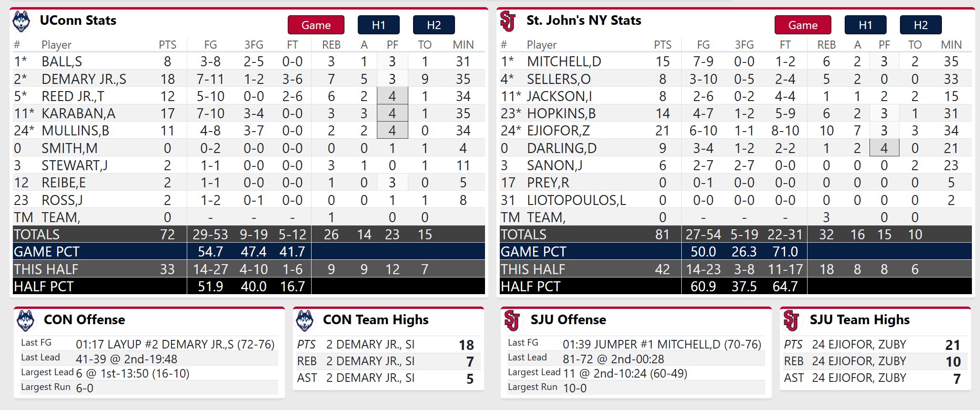980x410 pixels.
Task: Click the REB column header in St. John's table
Action: (826, 45)
